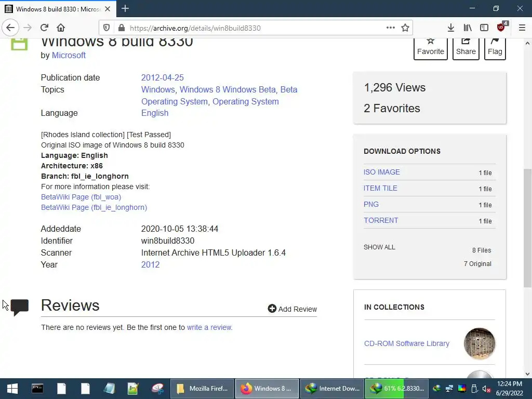Click the reviews speech bubble icon
The image size is (532, 399).
(20, 307)
